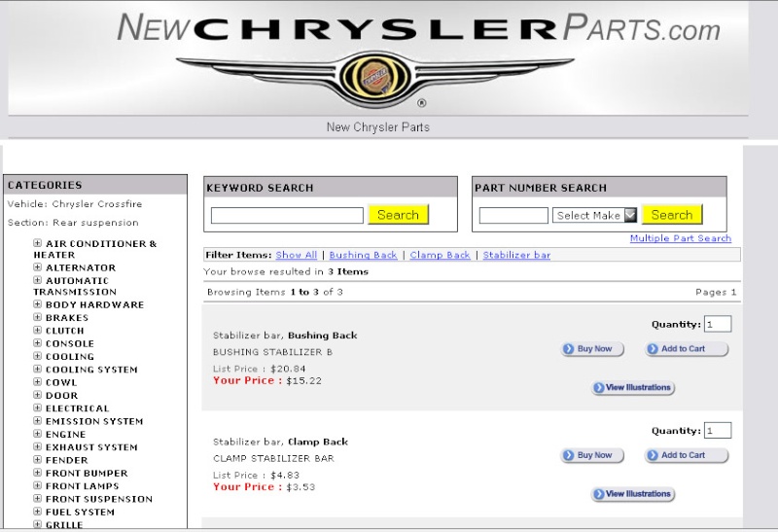Click the 'Your Price : $15.22' text
Image resolution: width=778 pixels, height=532 pixels.
click(x=266, y=380)
